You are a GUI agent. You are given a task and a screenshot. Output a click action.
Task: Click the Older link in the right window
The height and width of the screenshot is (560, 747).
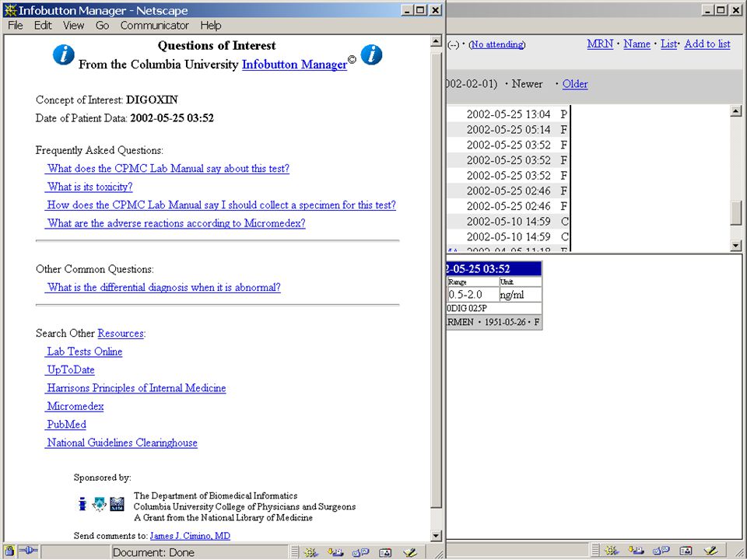click(x=575, y=84)
